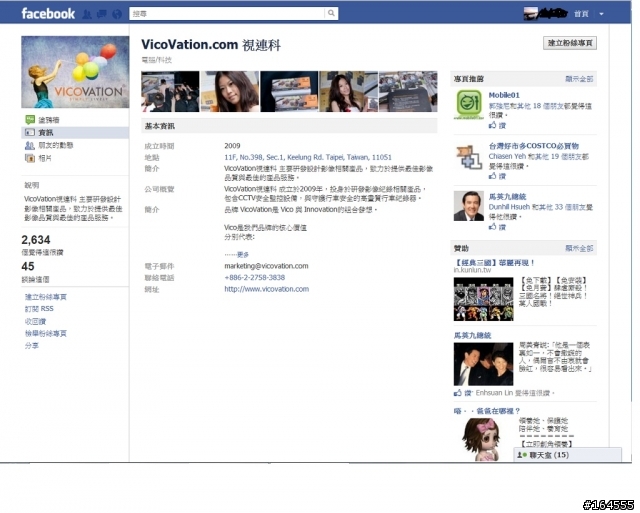Click the Mobile01 green logo icon
The height and width of the screenshot is (513, 640).
[x=469, y=104]
